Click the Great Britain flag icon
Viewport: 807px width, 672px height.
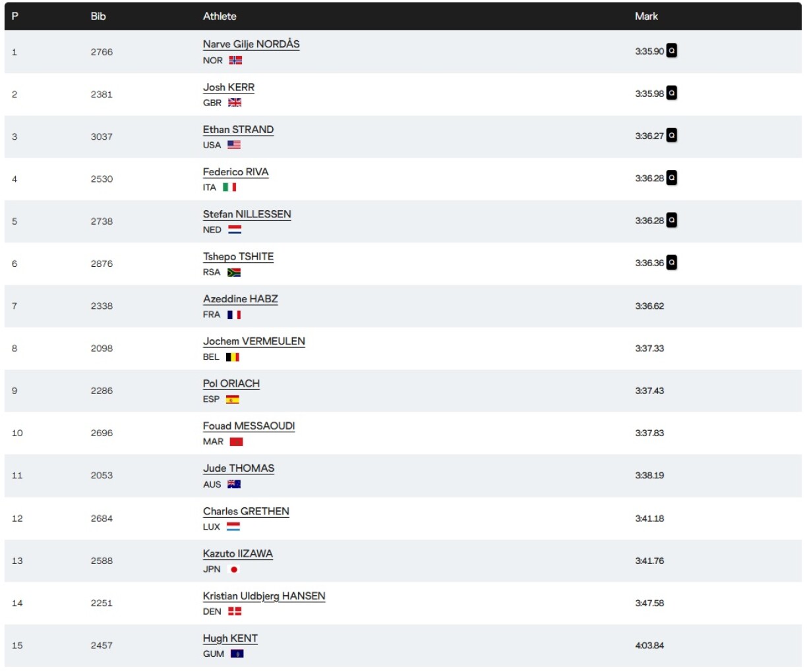pos(235,103)
